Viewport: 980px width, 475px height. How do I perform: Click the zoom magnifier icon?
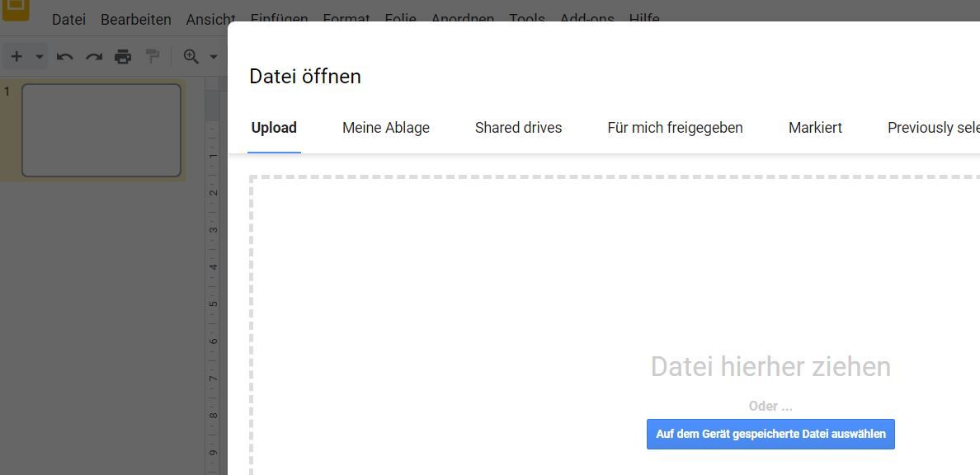coord(191,57)
